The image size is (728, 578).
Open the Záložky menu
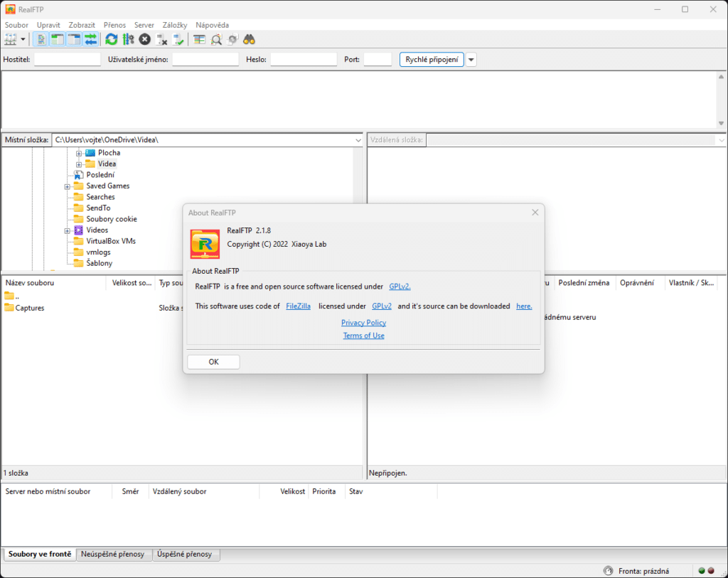(x=174, y=25)
